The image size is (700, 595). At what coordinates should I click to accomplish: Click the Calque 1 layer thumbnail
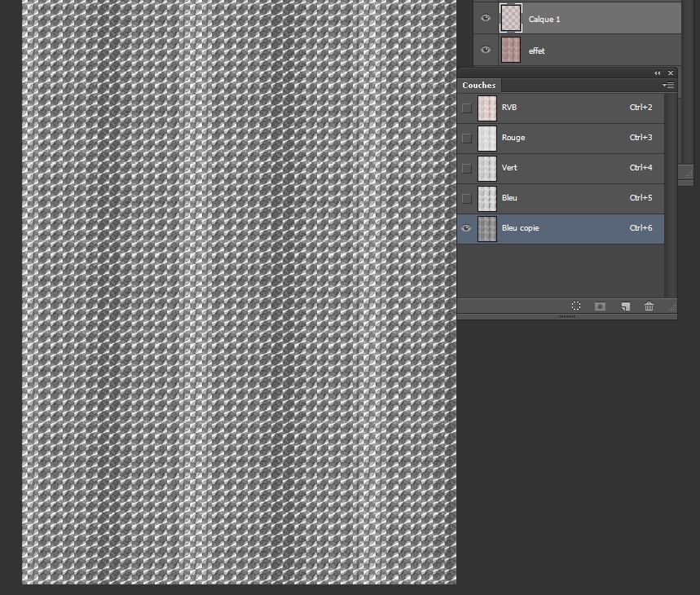(x=511, y=18)
